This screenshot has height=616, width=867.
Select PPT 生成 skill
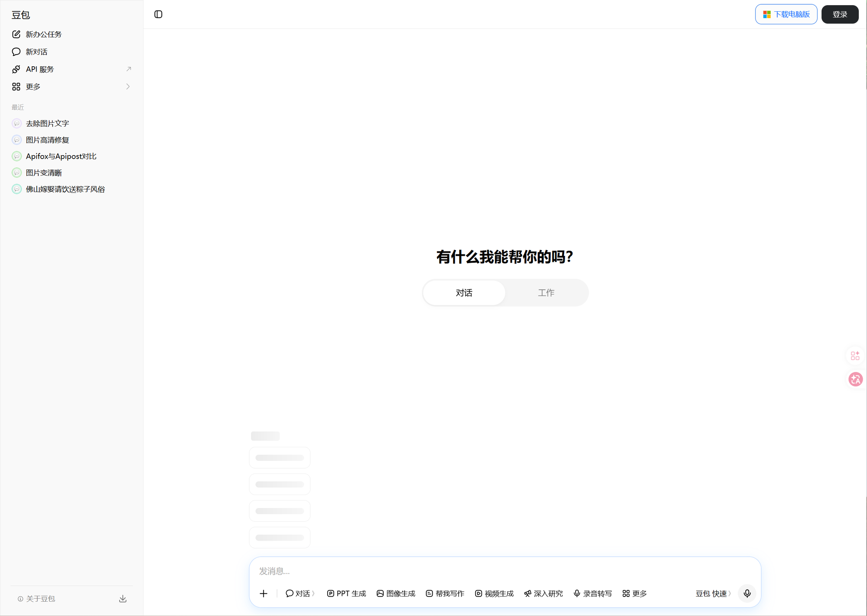click(346, 593)
